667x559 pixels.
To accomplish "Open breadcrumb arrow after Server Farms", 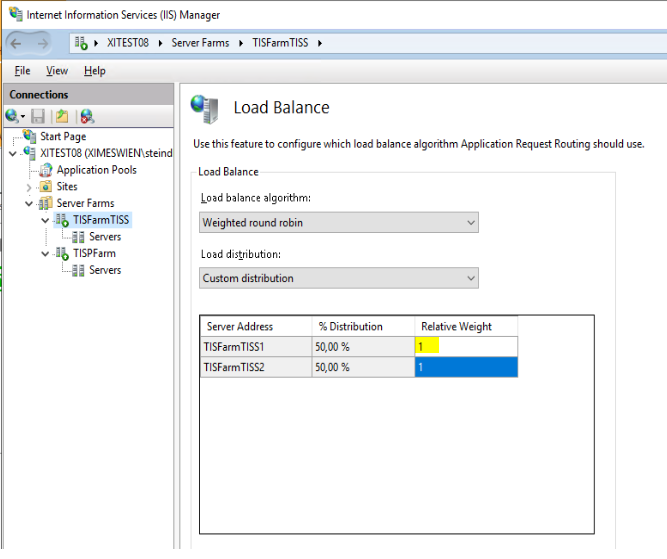I will point(241,43).
